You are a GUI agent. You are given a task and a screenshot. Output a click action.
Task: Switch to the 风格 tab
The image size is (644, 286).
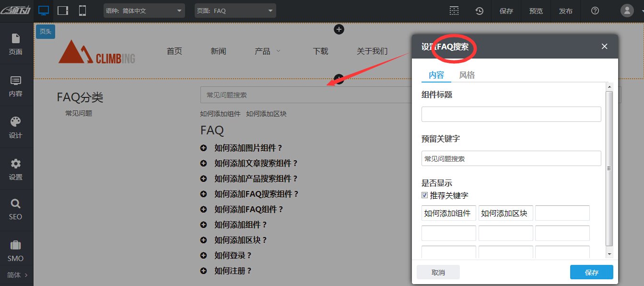(466, 75)
